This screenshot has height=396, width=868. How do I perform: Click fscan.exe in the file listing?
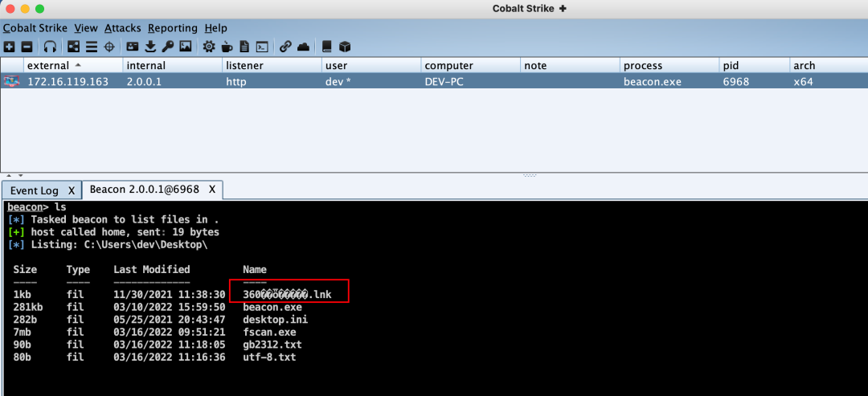[x=269, y=333]
